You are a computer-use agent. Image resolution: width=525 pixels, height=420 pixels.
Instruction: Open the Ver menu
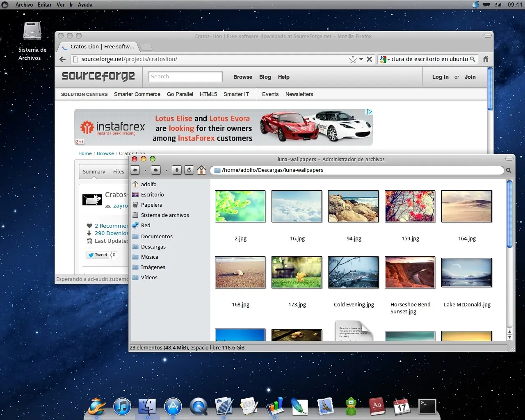click(x=61, y=5)
